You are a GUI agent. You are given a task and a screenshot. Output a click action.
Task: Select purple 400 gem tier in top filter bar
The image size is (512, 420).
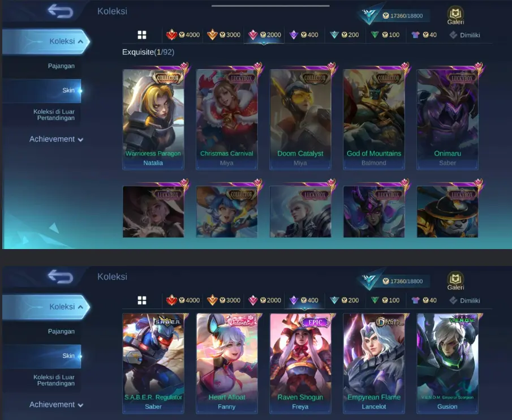[304, 35]
